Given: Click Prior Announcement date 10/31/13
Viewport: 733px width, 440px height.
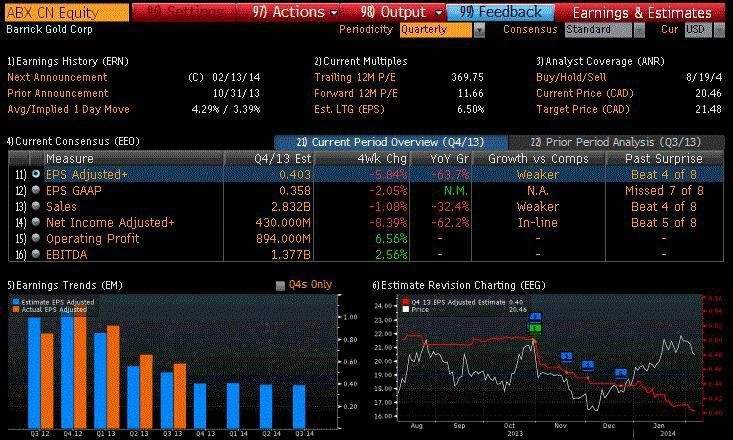Looking at the screenshot, I should [236, 93].
